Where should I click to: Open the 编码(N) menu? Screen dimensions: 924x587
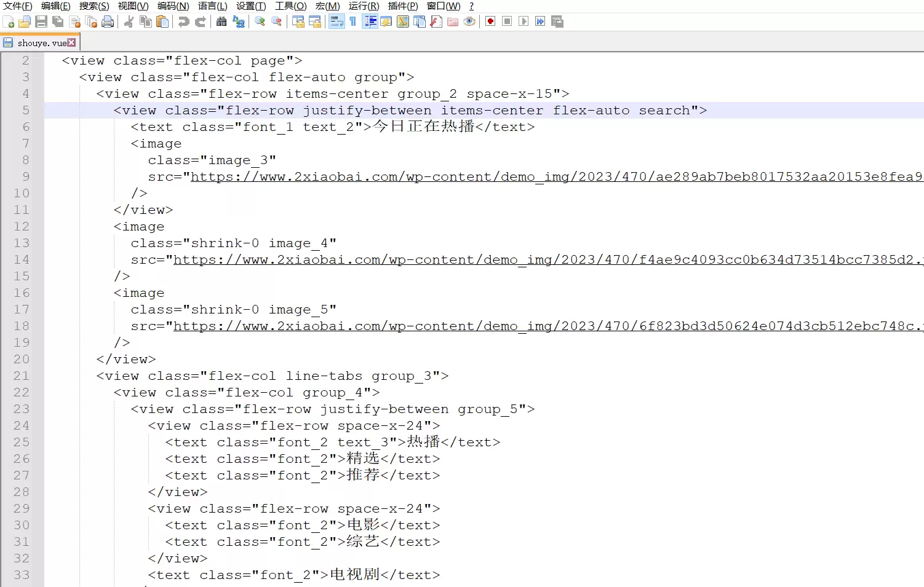coord(173,6)
